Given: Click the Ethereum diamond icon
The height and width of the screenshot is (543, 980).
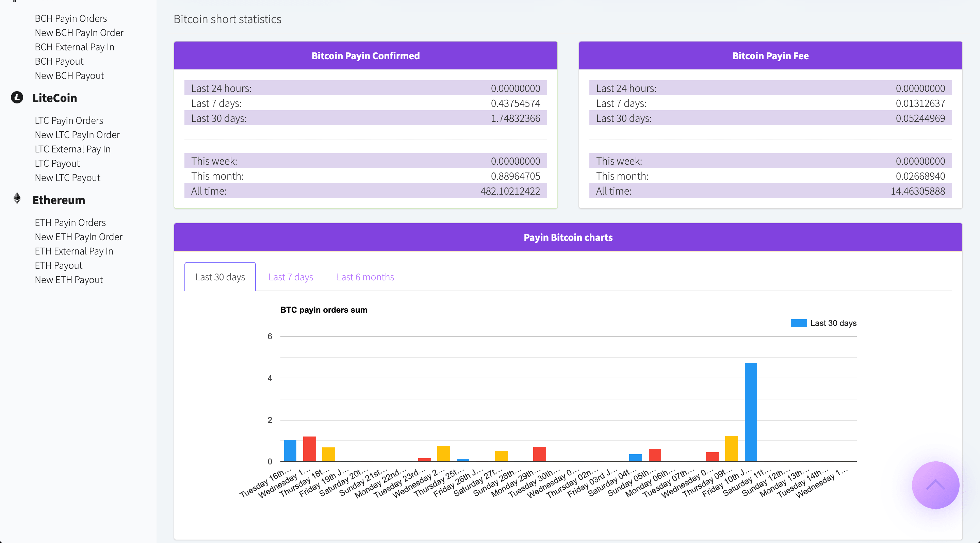Looking at the screenshot, I should [x=17, y=198].
